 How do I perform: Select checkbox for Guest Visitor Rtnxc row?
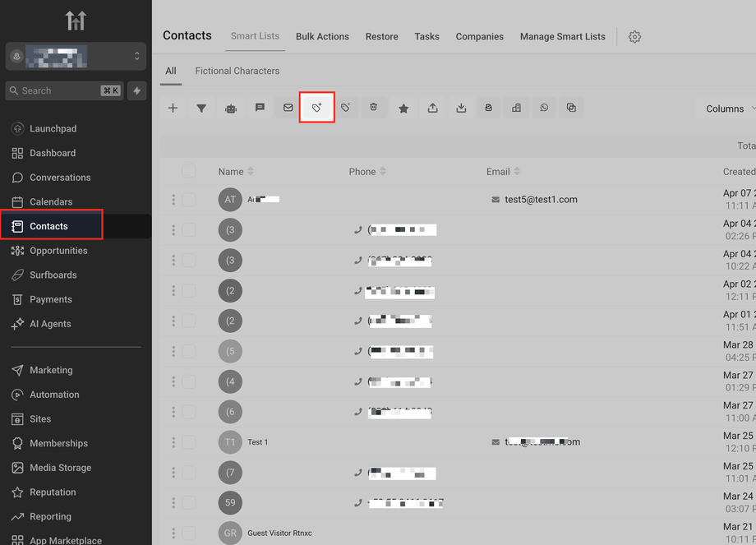188,533
